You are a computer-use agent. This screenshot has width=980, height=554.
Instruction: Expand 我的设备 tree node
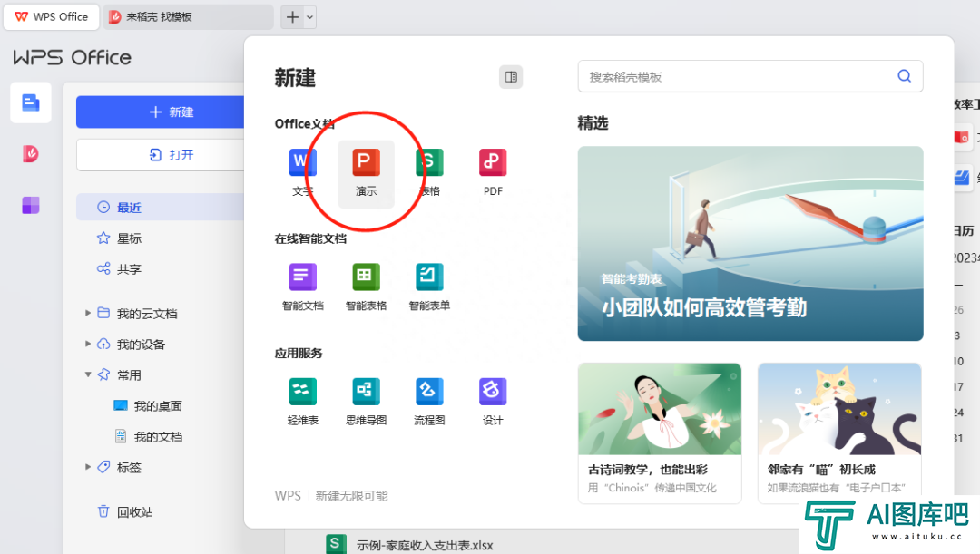click(x=88, y=344)
